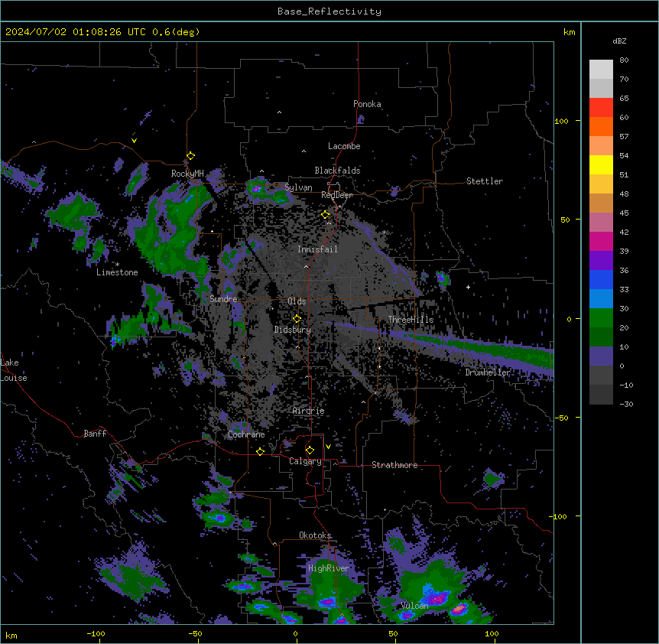Click the yellow diamond marker above RockyMH
Screen dimensions: 659x644
pyautogui.click(x=191, y=155)
